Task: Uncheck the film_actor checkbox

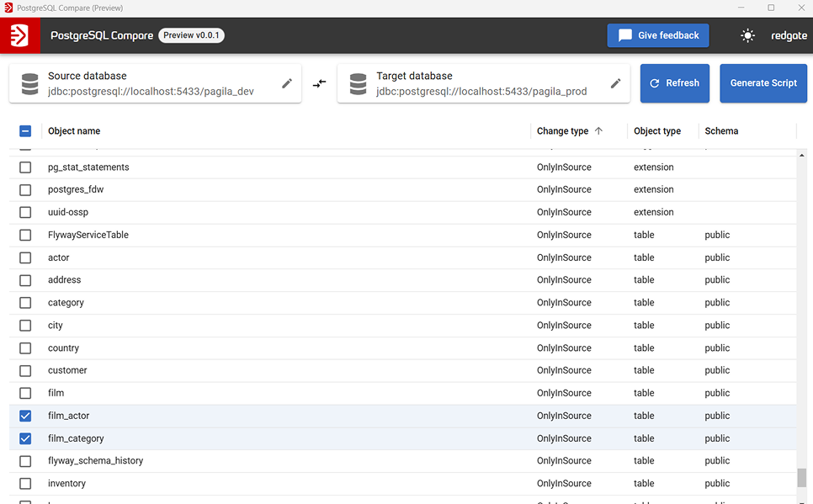Action: point(25,416)
